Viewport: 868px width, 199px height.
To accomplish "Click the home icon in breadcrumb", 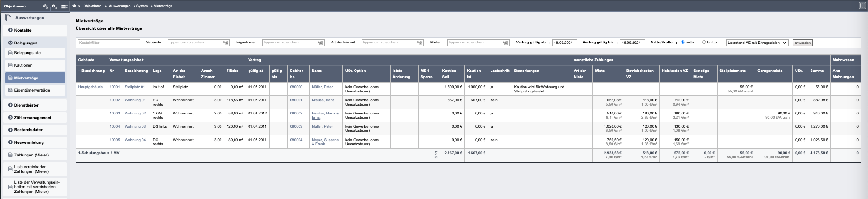I will pyautogui.click(x=74, y=6).
